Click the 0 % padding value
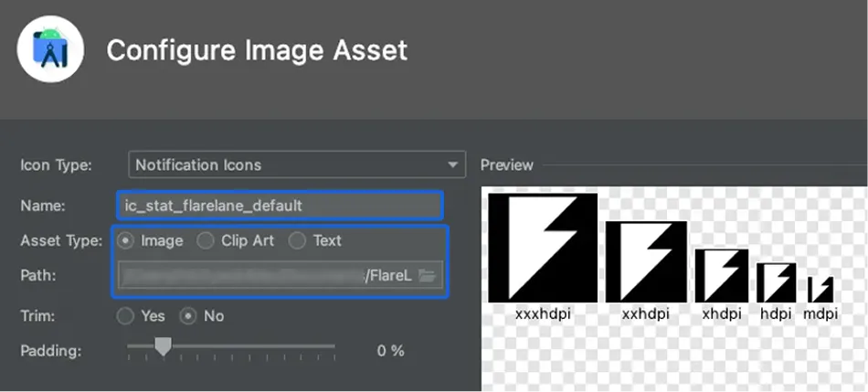 click(x=391, y=351)
